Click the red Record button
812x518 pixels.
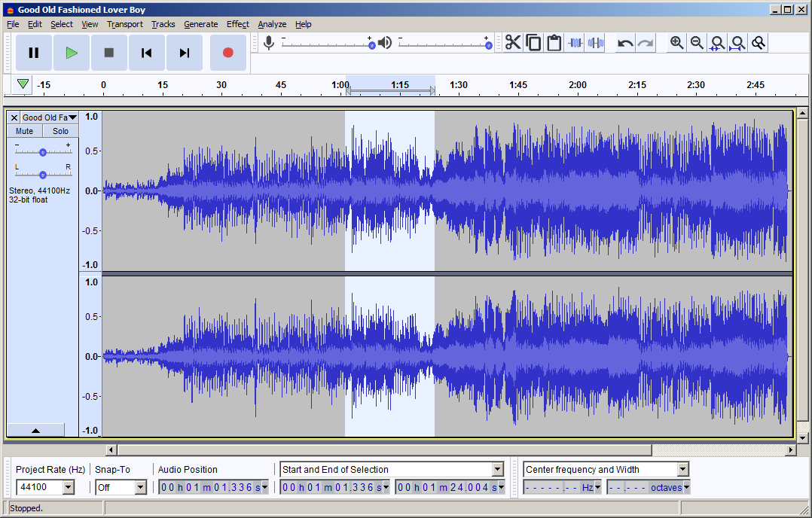(227, 52)
